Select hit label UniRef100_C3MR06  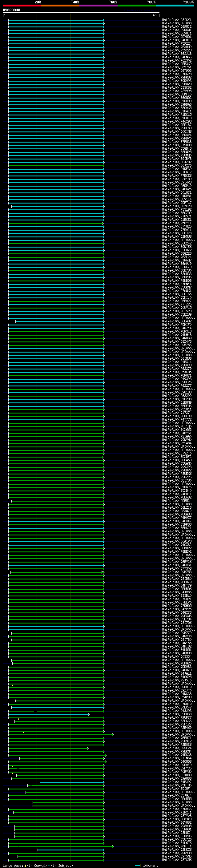point(177,836)
